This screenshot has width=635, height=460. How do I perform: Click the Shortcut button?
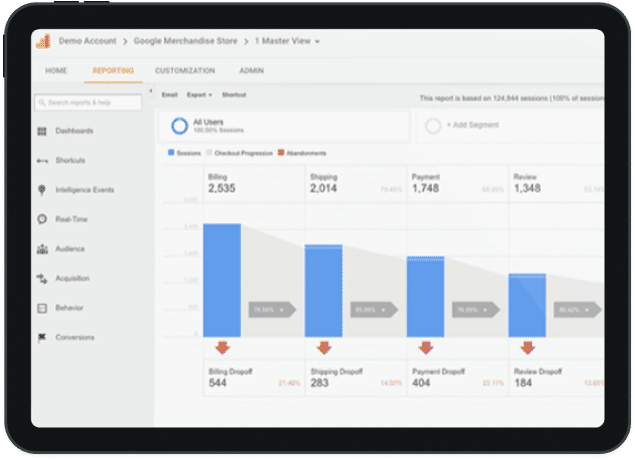click(x=234, y=95)
